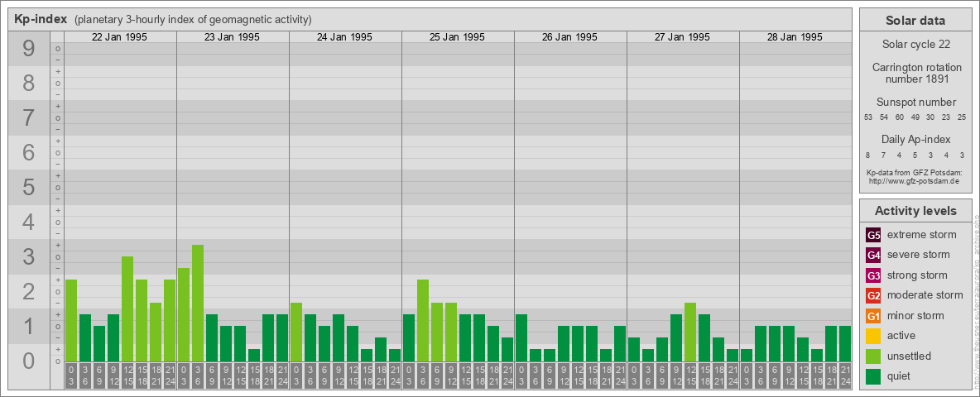The image size is (980, 397).
Task: Select the light green 'unsettled' legend swatch
Action: pyautogui.click(x=874, y=356)
